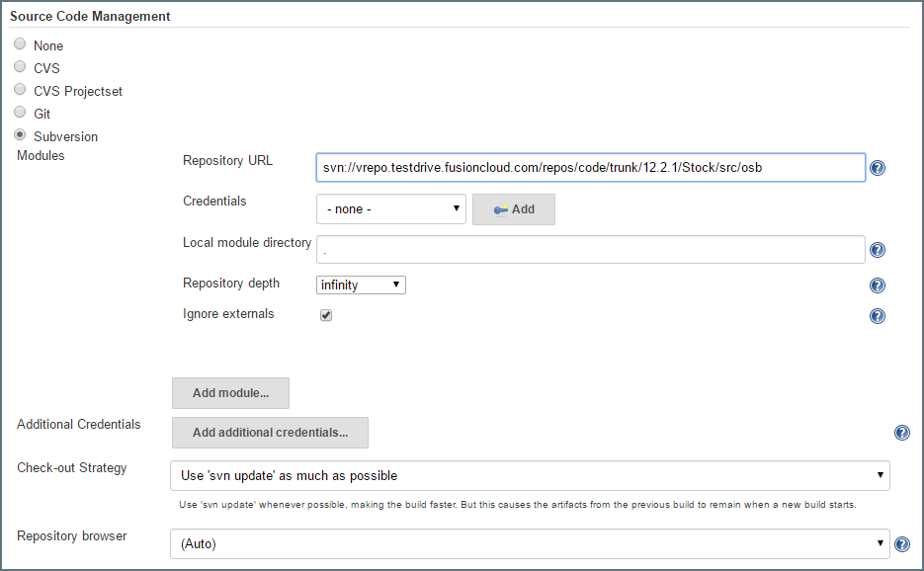Show help for Ignore externals option
This screenshot has width=924, height=571.
point(877,316)
